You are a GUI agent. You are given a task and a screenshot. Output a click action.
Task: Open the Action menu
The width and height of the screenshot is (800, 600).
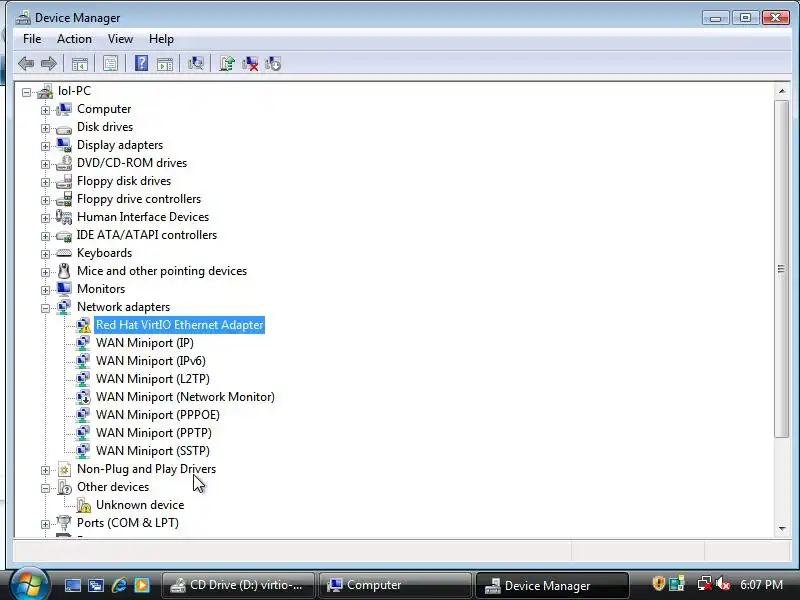click(x=74, y=39)
